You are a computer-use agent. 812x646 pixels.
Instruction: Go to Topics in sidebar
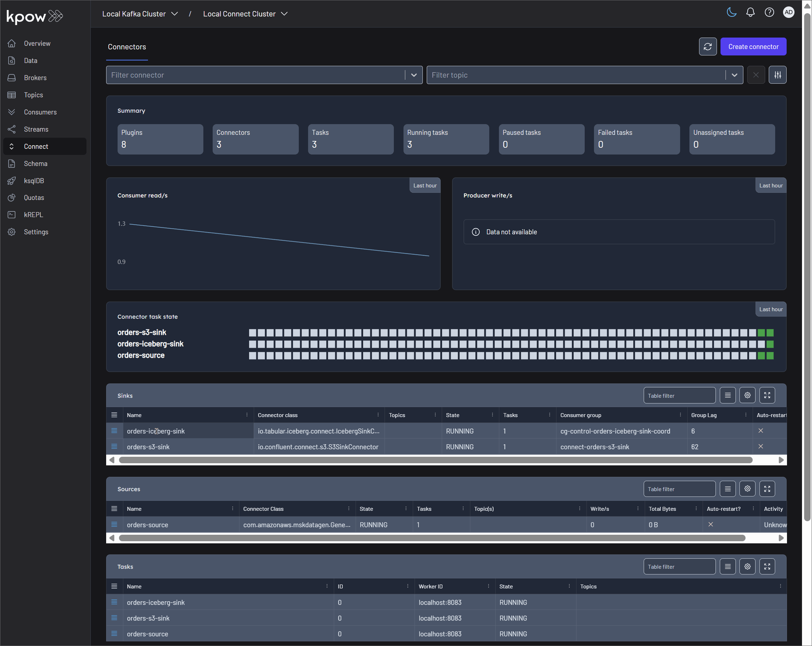[33, 95]
